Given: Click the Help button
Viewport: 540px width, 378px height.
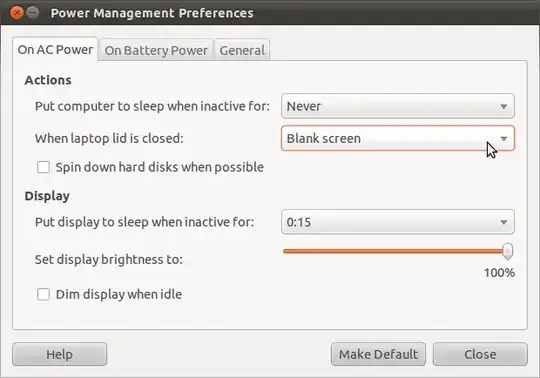Looking at the screenshot, I should coord(60,354).
